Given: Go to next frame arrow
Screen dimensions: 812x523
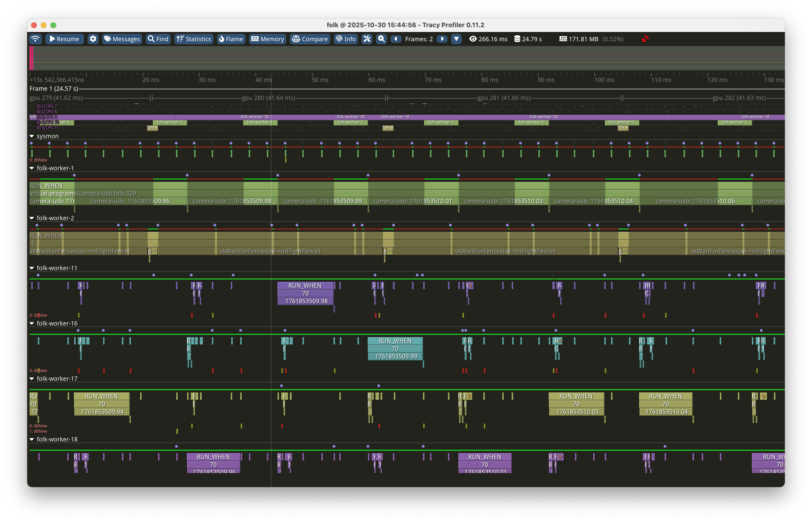Looking at the screenshot, I should 442,39.
